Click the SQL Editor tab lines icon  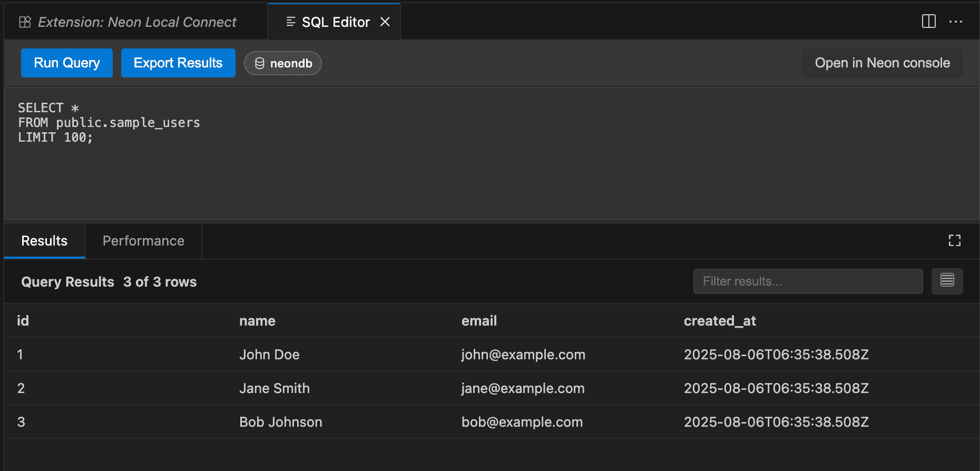290,22
